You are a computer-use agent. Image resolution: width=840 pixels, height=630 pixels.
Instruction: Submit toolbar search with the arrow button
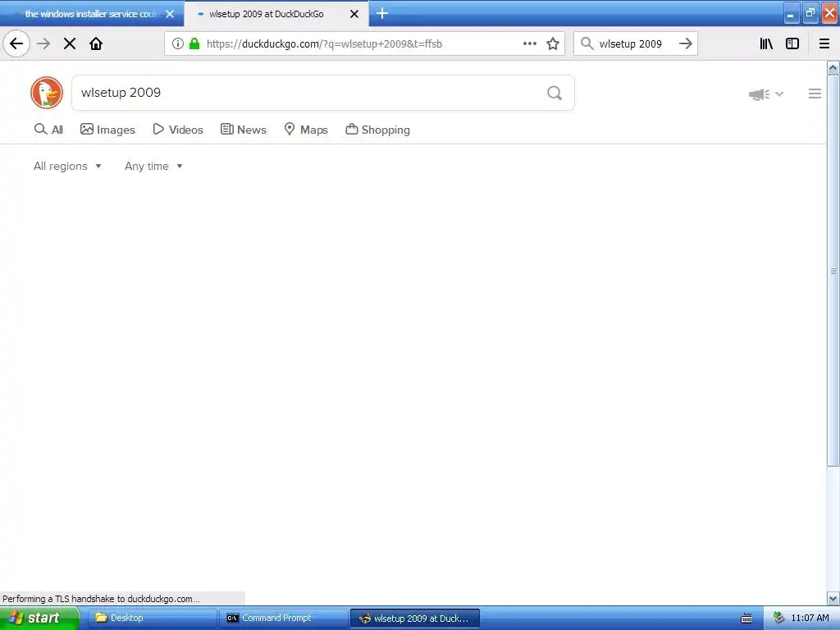[686, 44]
